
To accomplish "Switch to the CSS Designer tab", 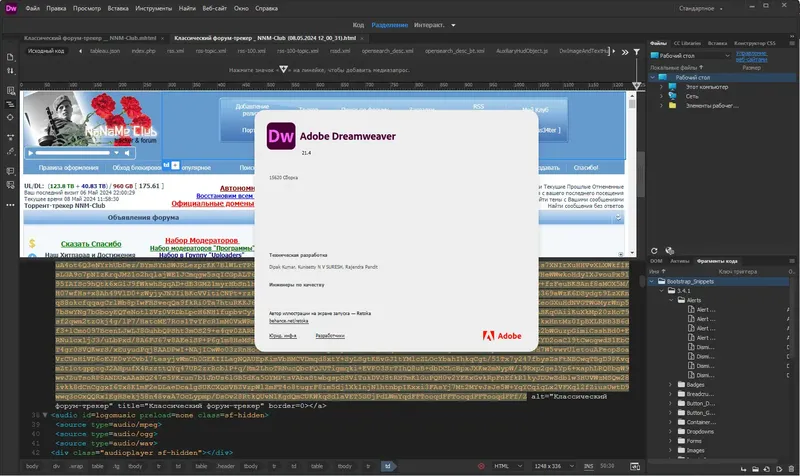I will [755, 43].
